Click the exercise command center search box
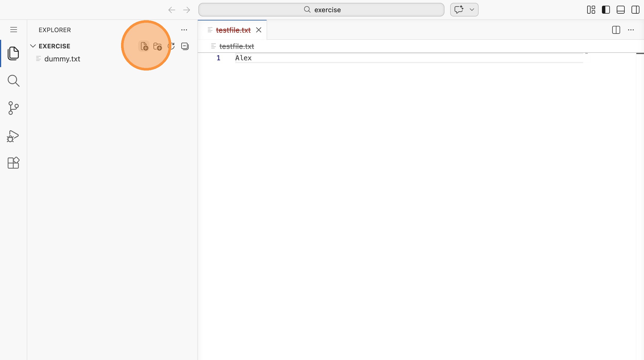The width and height of the screenshot is (644, 360). 321,10
